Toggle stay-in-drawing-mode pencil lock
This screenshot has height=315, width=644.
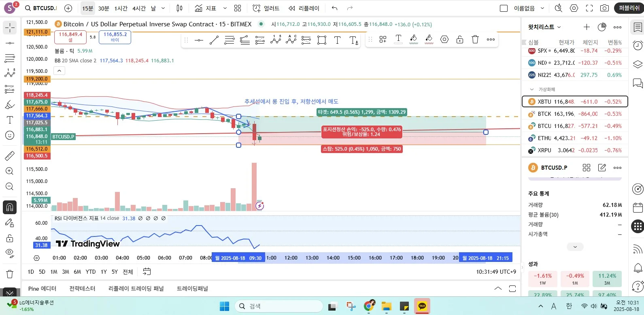point(10,223)
